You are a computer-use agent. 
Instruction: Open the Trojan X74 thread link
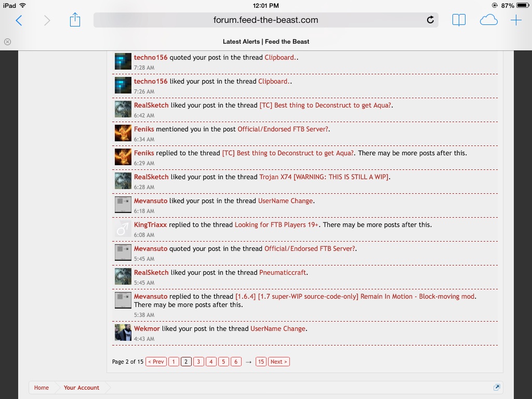(324, 177)
